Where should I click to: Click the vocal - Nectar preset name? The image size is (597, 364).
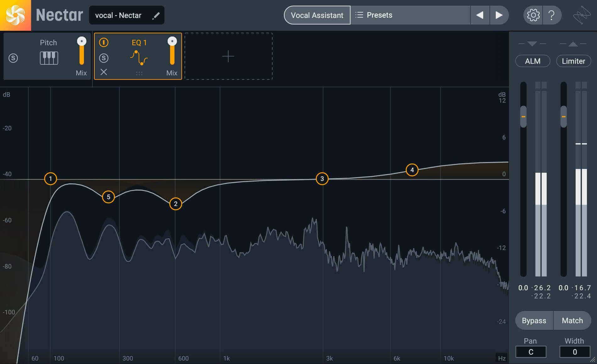pyautogui.click(x=118, y=15)
